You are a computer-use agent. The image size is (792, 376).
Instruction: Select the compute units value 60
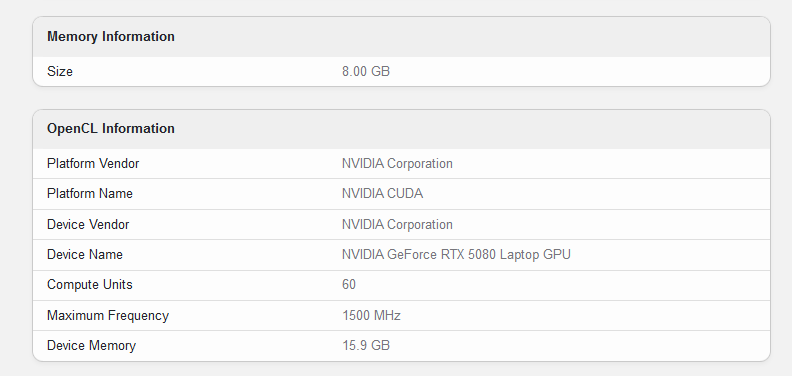tap(349, 285)
